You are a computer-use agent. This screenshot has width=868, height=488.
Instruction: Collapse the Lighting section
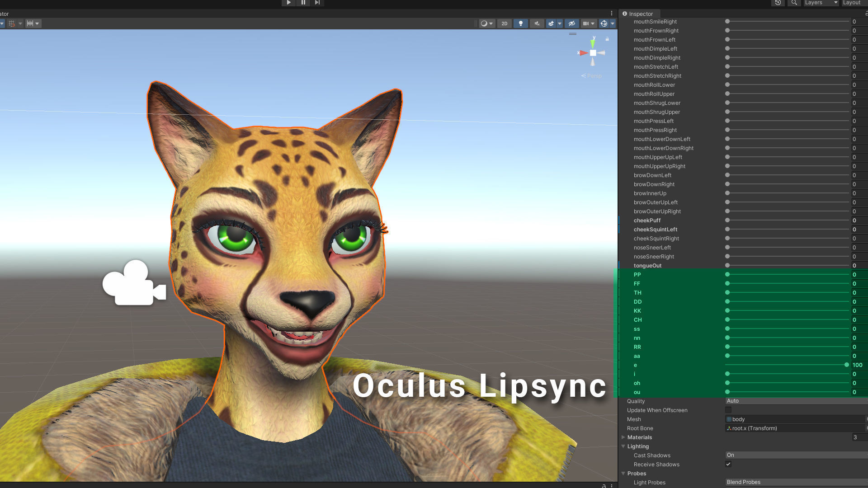coord(623,446)
